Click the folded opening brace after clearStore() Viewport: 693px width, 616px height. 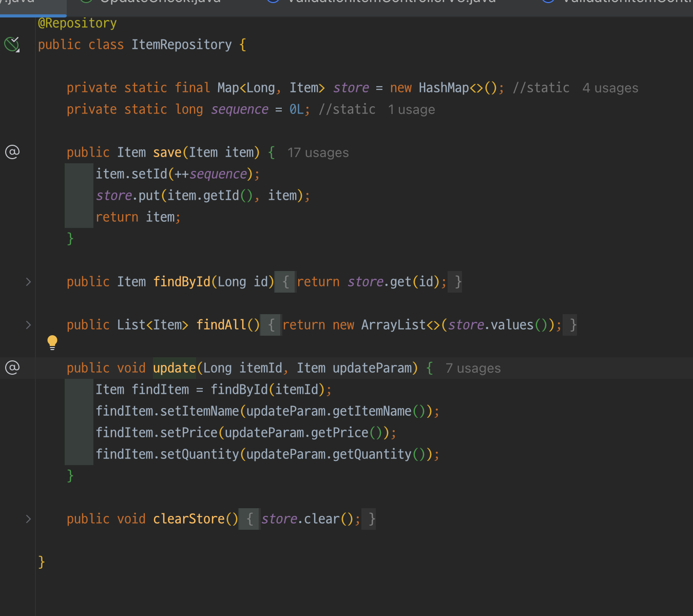tap(249, 519)
